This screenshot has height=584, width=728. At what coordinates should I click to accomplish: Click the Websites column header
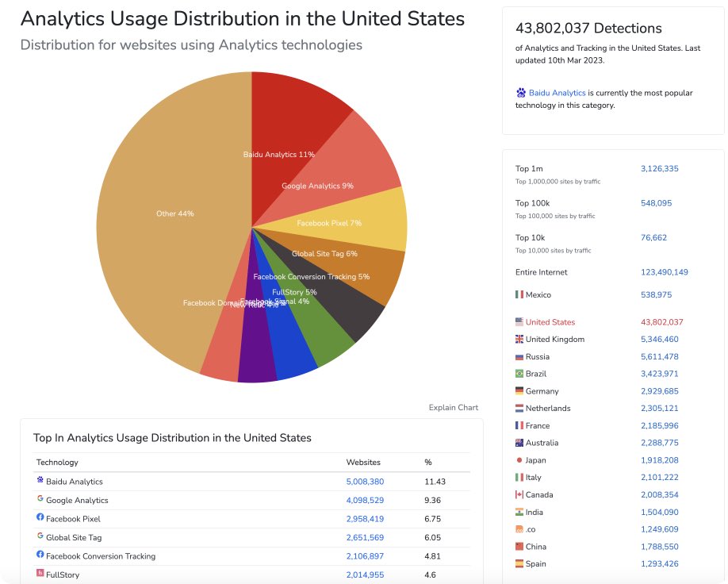pos(363,463)
